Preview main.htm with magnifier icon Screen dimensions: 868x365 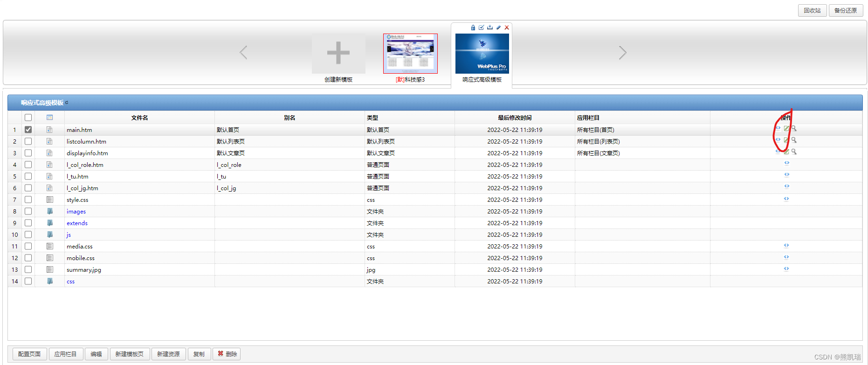tap(794, 128)
